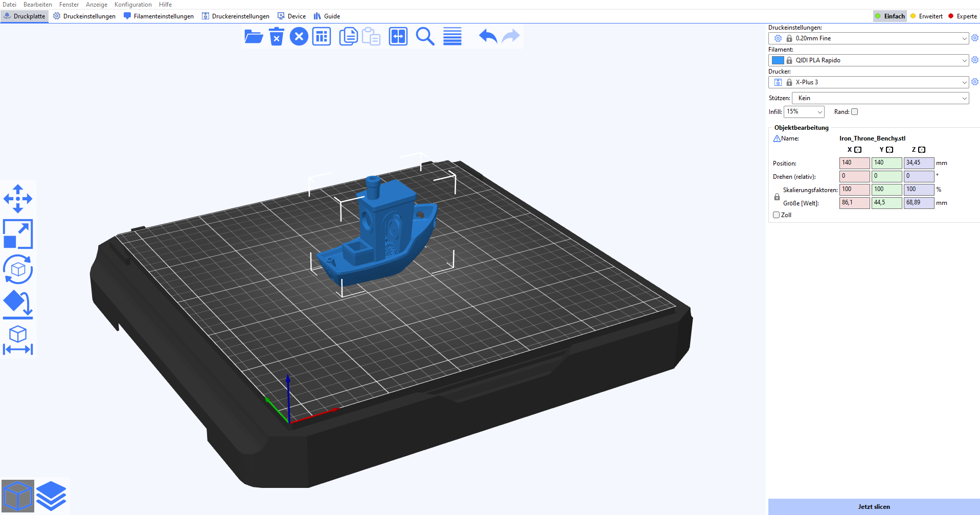Open the filament settings gear beside QIDI PLA Rapido

(975, 60)
